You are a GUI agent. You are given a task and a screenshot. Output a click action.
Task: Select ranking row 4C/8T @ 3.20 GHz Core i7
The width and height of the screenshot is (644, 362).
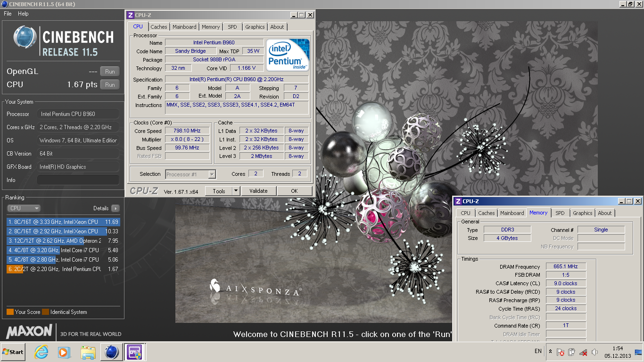pyautogui.click(x=63, y=250)
